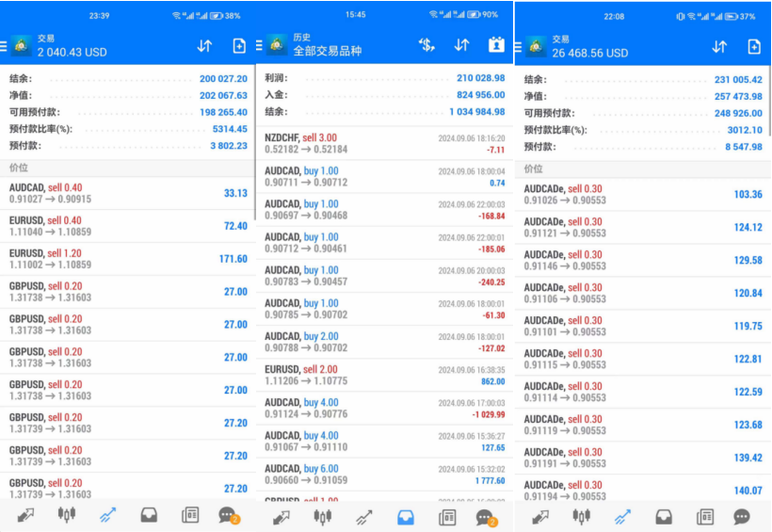This screenshot has height=532, width=772.
Task: Open News tab on the history screen
Action: (447, 517)
